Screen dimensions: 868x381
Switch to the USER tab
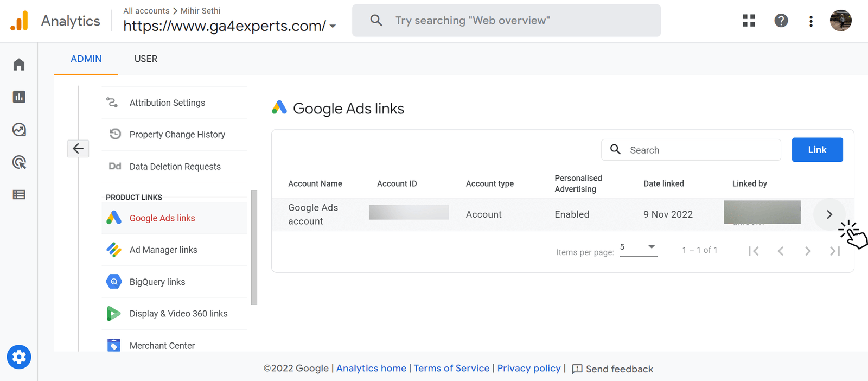[146, 59]
